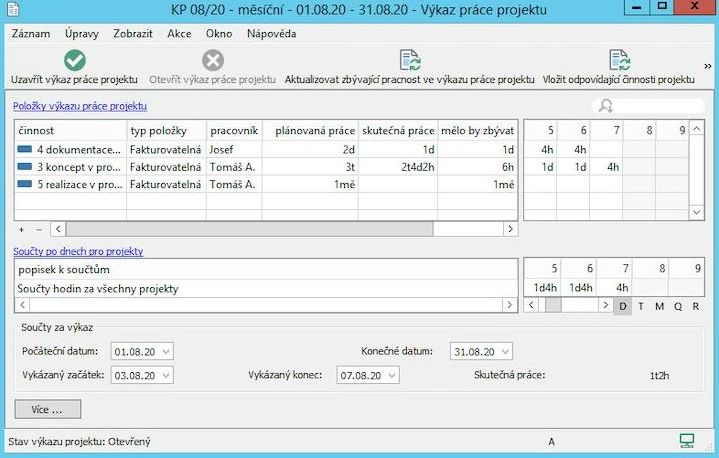Switch totals view to M (monthly)
719x458 pixels.
pos(659,305)
